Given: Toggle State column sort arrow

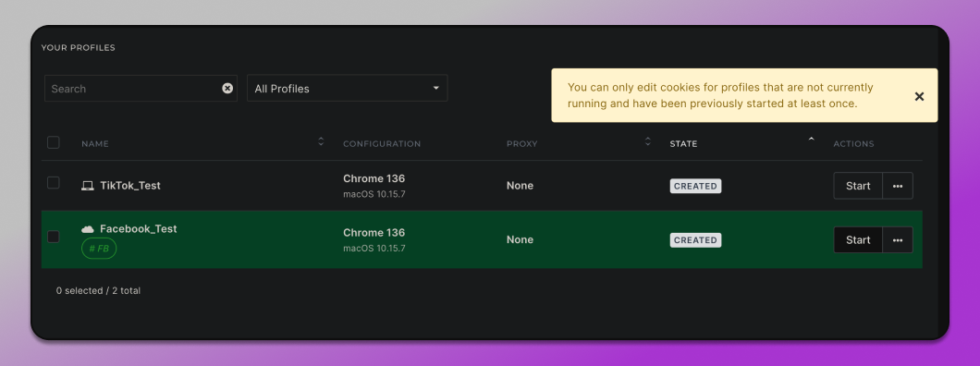Looking at the screenshot, I should (811, 139).
